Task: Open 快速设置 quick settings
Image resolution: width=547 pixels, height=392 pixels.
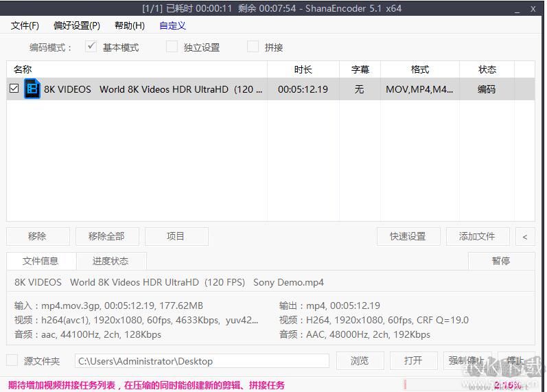Action: pyautogui.click(x=408, y=236)
